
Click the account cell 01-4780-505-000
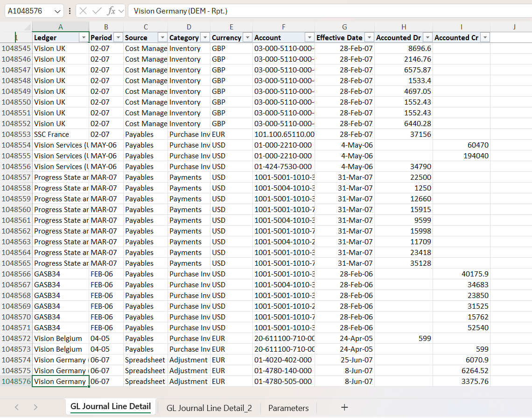point(284,381)
